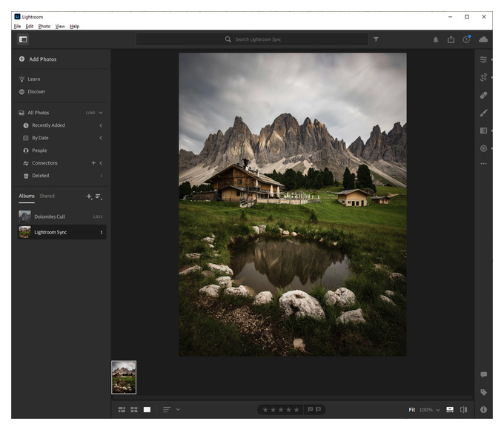Click the Lightroom app title icon
This screenshot has width=504, height=430.
pyautogui.click(x=17, y=17)
